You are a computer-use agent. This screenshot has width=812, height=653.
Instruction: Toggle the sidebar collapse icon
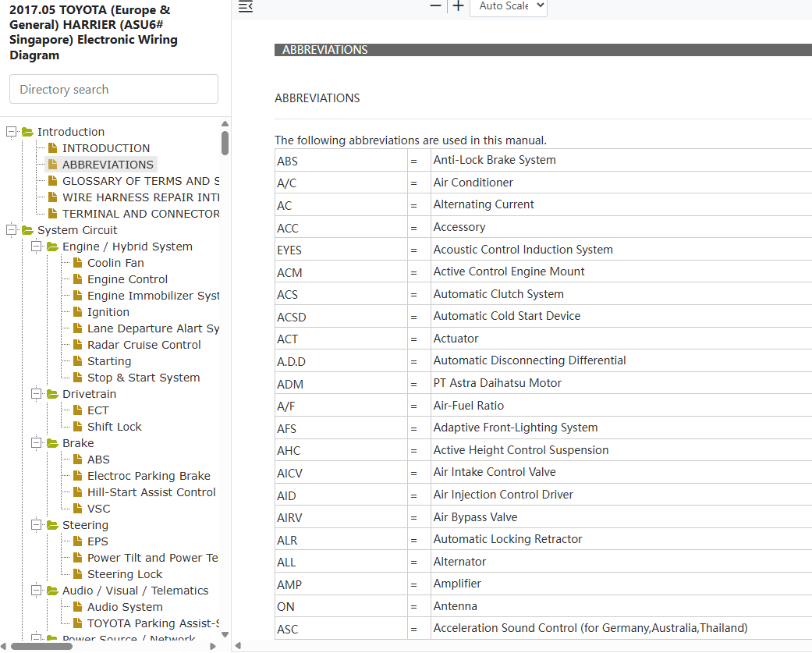pyautogui.click(x=246, y=7)
